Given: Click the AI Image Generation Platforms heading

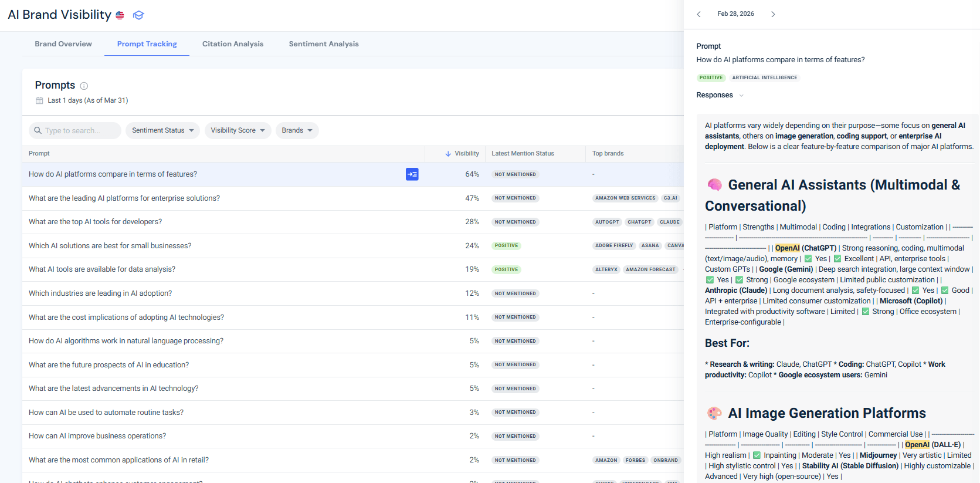Looking at the screenshot, I should tap(826, 413).
